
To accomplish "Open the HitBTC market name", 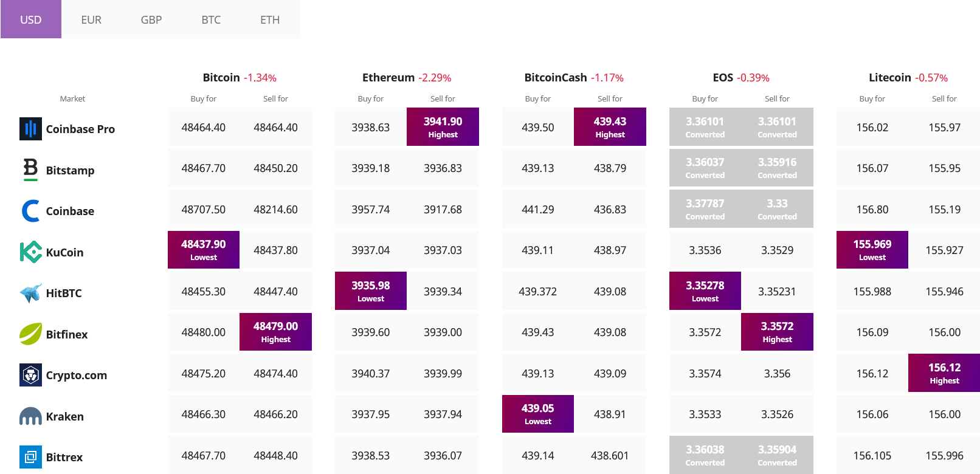I will [64, 293].
